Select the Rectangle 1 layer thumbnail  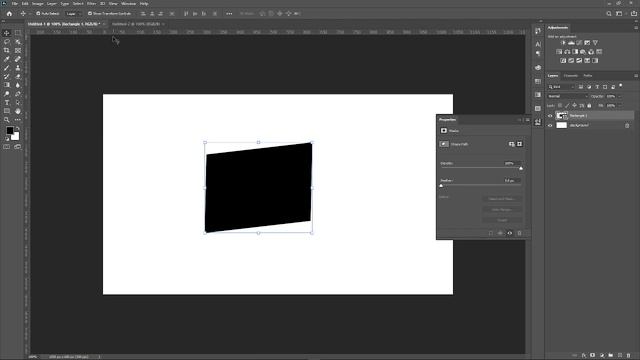point(562,116)
